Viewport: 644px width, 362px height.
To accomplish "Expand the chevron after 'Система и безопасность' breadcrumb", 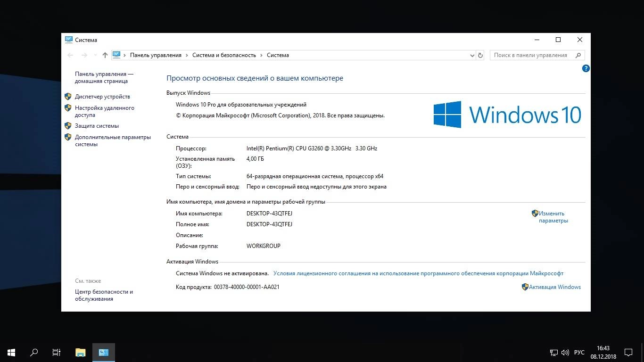I will click(261, 55).
